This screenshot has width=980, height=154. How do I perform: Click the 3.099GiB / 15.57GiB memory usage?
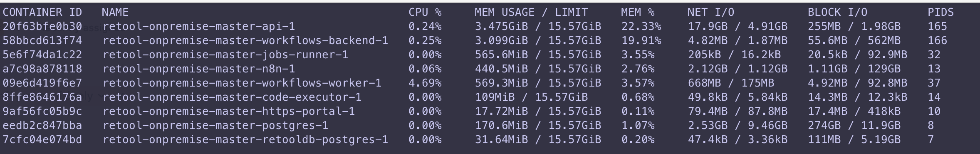coord(538,41)
